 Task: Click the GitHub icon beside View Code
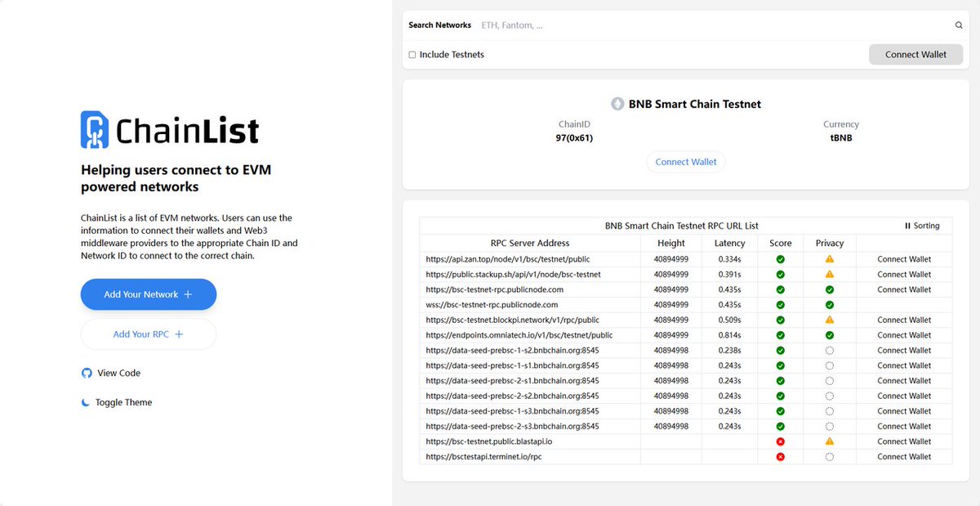[x=87, y=373]
